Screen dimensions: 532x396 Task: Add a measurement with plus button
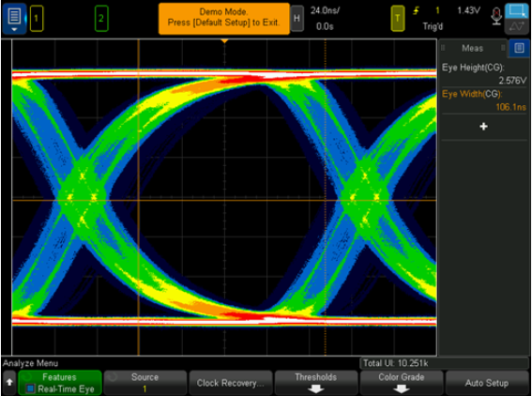pyautogui.click(x=484, y=127)
